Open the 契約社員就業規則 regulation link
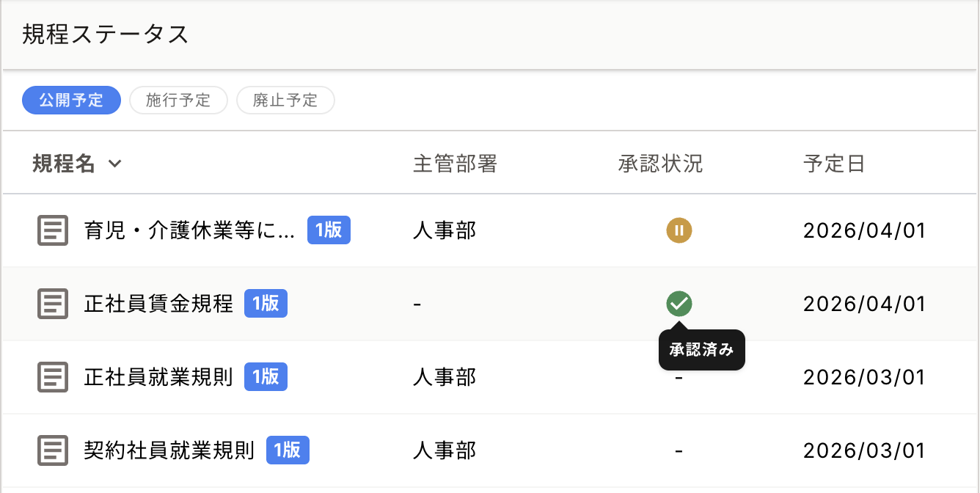This screenshot has height=493, width=980. (x=169, y=450)
